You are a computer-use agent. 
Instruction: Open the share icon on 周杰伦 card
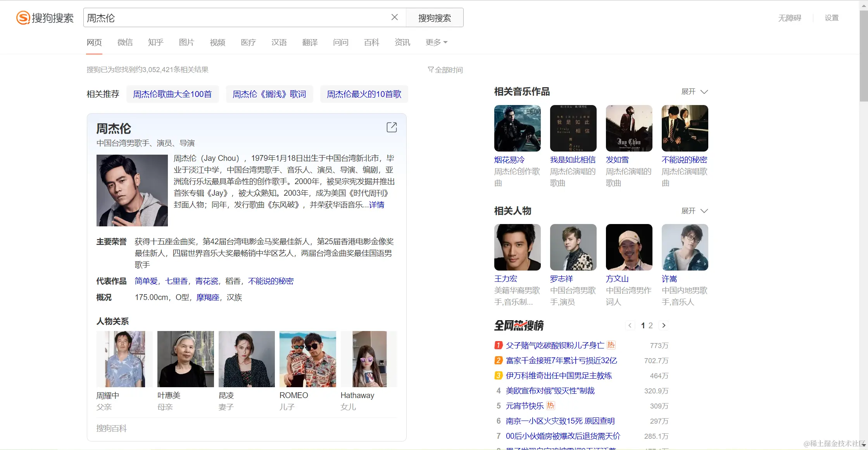click(392, 127)
